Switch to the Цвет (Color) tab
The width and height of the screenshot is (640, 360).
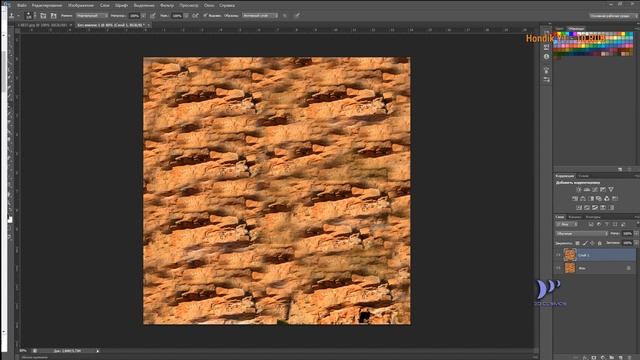559,29
